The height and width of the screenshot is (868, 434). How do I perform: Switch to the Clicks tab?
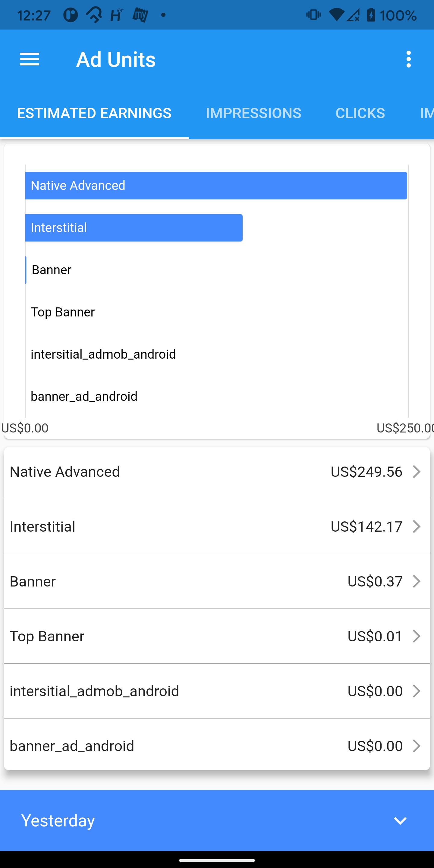[360, 113]
